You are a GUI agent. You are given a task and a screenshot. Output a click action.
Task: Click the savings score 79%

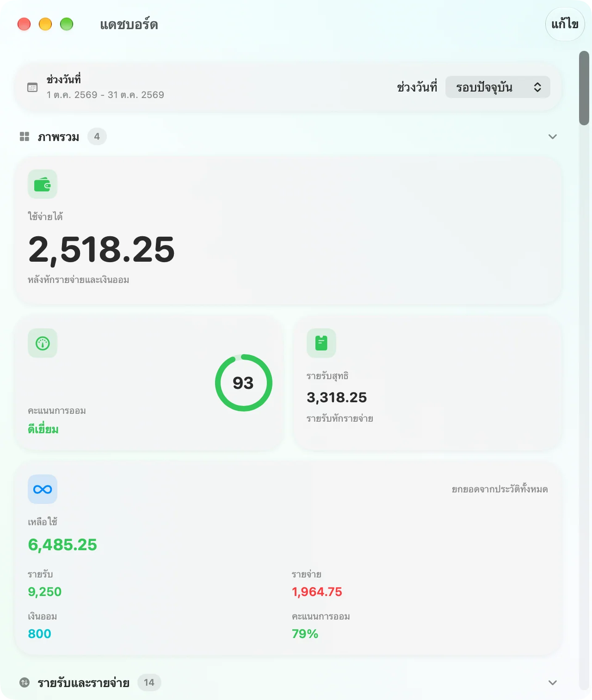click(305, 634)
